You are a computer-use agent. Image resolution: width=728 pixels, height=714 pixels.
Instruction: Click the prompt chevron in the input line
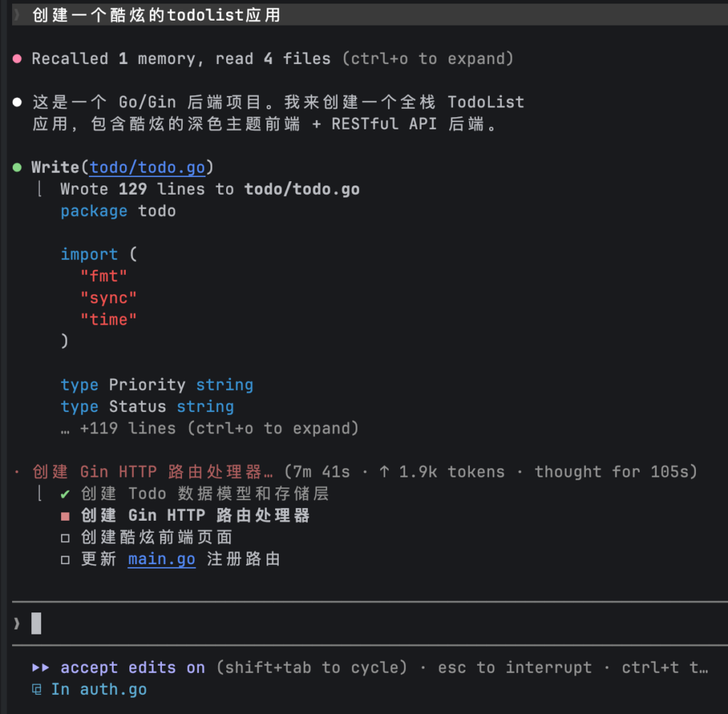(17, 624)
